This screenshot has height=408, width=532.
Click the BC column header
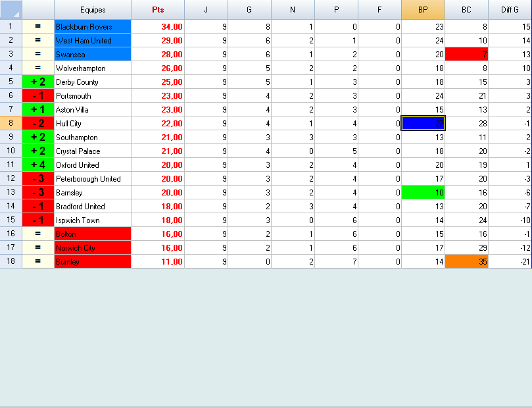click(x=466, y=9)
